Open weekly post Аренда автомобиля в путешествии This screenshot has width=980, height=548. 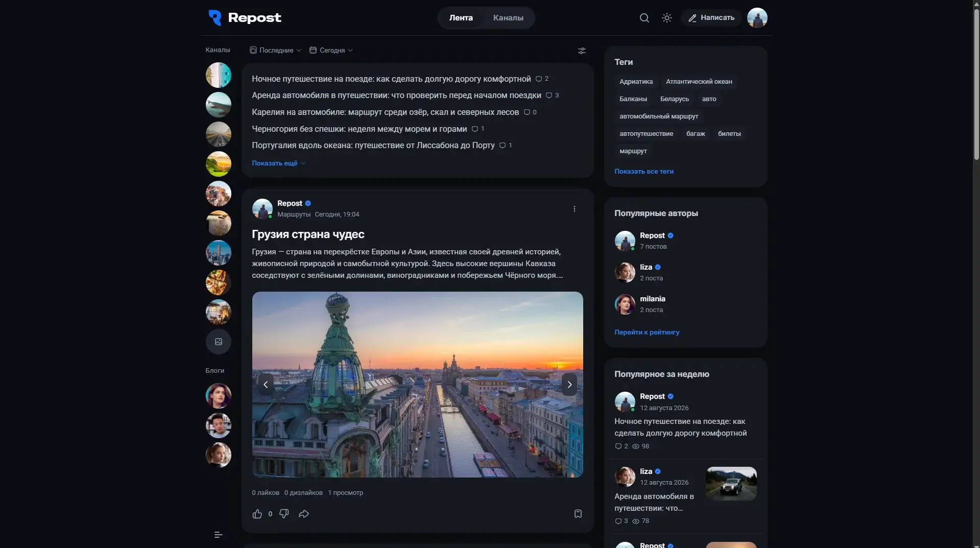tap(654, 503)
